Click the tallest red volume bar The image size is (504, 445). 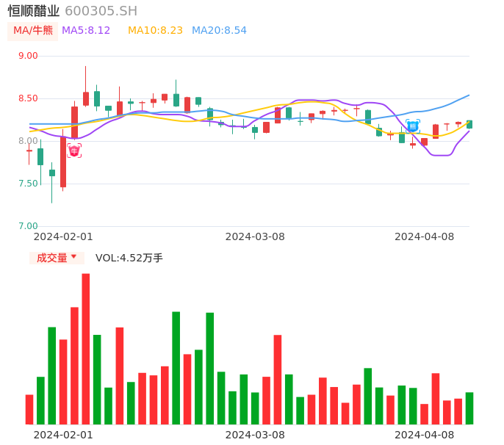pos(86,349)
